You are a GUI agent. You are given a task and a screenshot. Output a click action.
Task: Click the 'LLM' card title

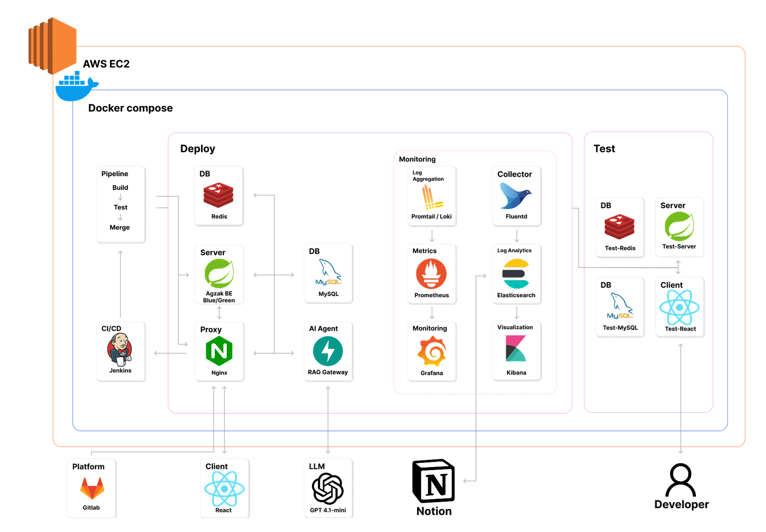tap(316, 466)
